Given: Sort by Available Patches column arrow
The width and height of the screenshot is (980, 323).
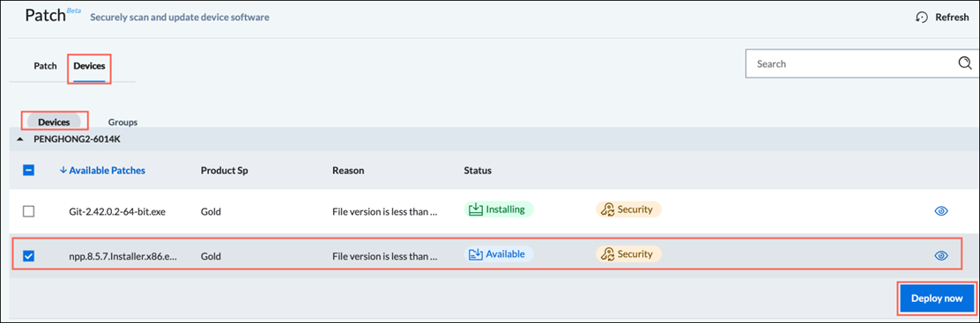Looking at the screenshot, I should [x=63, y=170].
